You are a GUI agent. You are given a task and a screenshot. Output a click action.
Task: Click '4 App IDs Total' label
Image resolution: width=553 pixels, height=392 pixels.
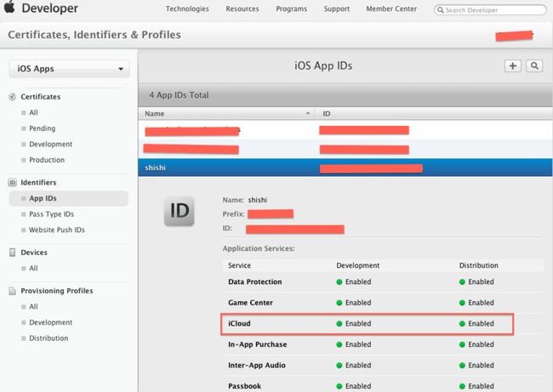pos(179,95)
